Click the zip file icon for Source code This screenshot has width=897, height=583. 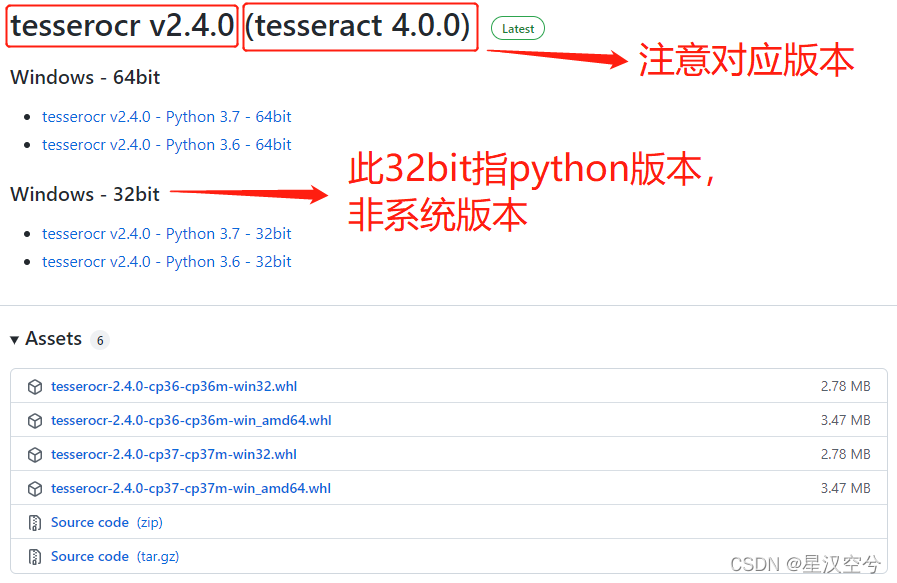35,523
